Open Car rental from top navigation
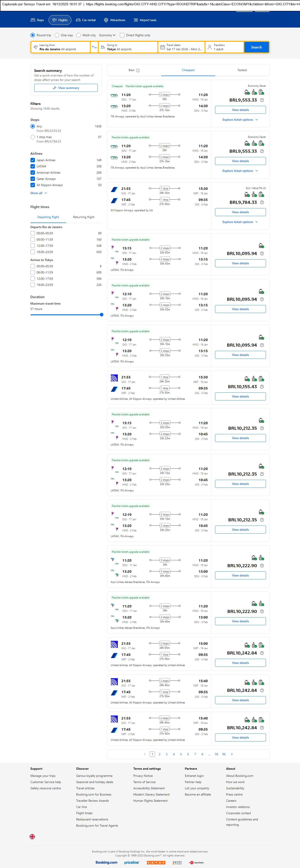300x868 pixels. tap(86, 20)
